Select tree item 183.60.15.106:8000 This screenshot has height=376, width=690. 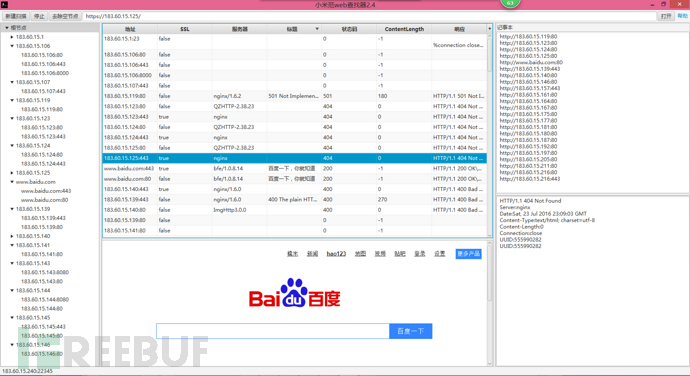[x=45, y=73]
